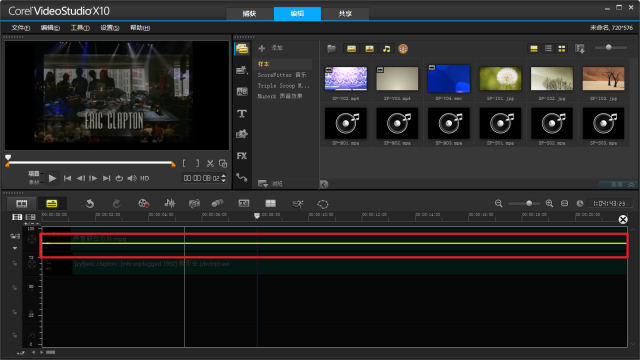This screenshot has height=360, width=640.
Task: Open the 文件 file menu
Action: (x=20, y=28)
